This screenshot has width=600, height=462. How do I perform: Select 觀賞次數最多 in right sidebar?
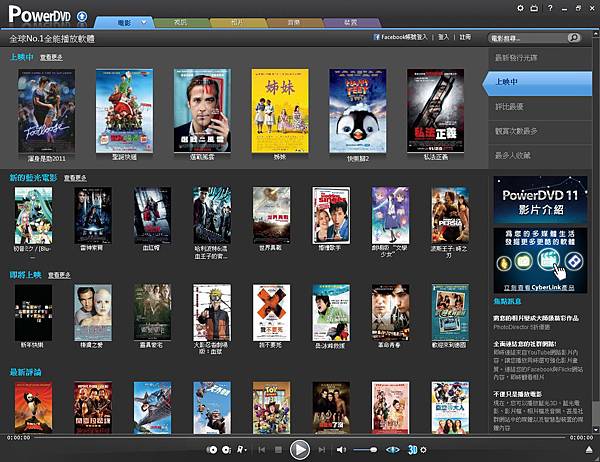[x=540, y=131]
